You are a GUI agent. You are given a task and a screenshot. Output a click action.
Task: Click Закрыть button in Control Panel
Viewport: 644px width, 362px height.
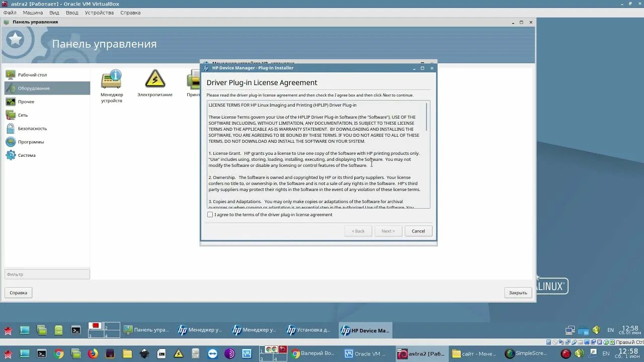[518, 293]
